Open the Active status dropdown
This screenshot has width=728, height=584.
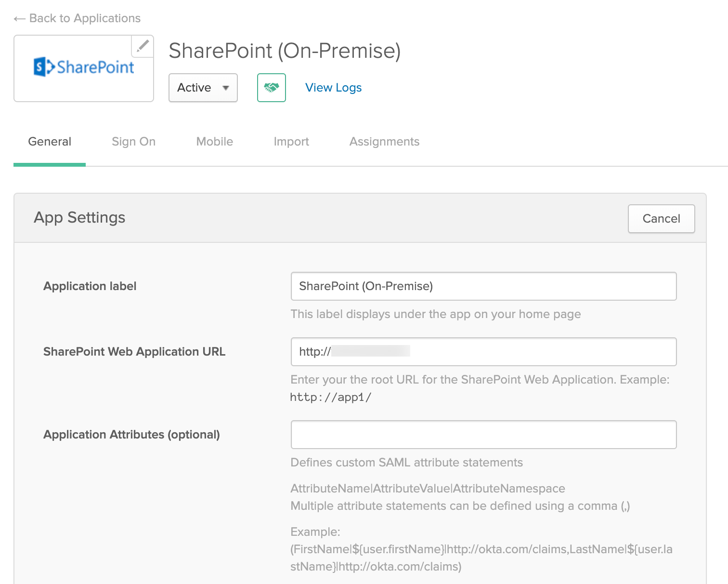coord(203,88)
